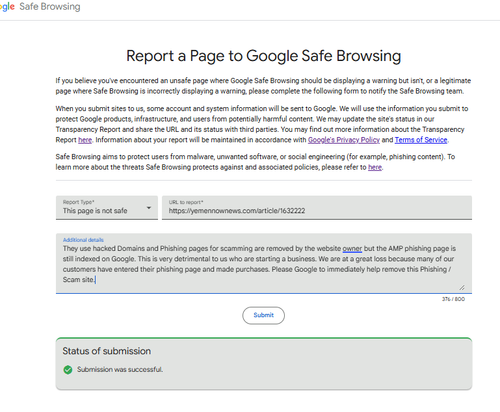Click the text area resize handle

[x=462, y=287]
